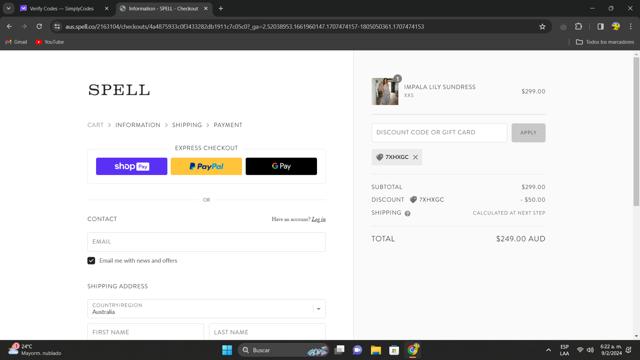Open site information icon in address bar
This screenshot has height=360, width=640.
57,27
